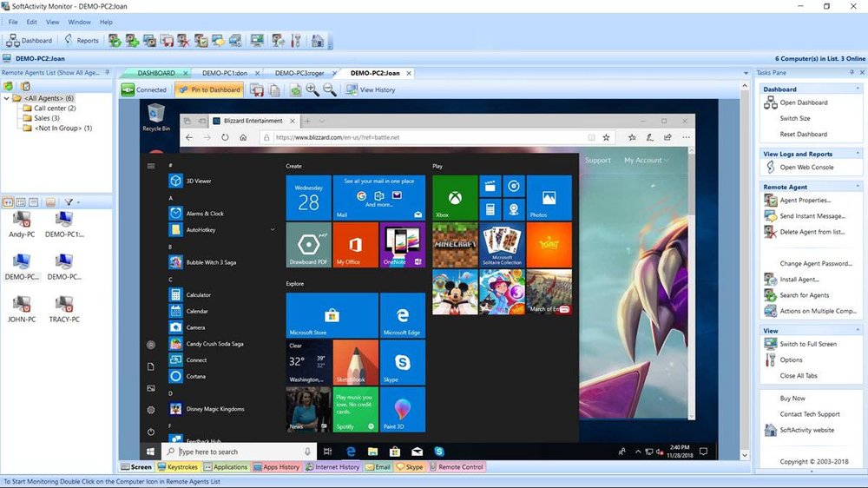Select the Call center (2) group

point(49,108)
